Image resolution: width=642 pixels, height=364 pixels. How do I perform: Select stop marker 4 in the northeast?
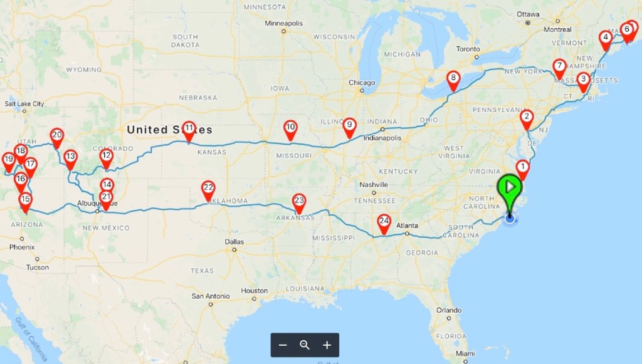606,41
